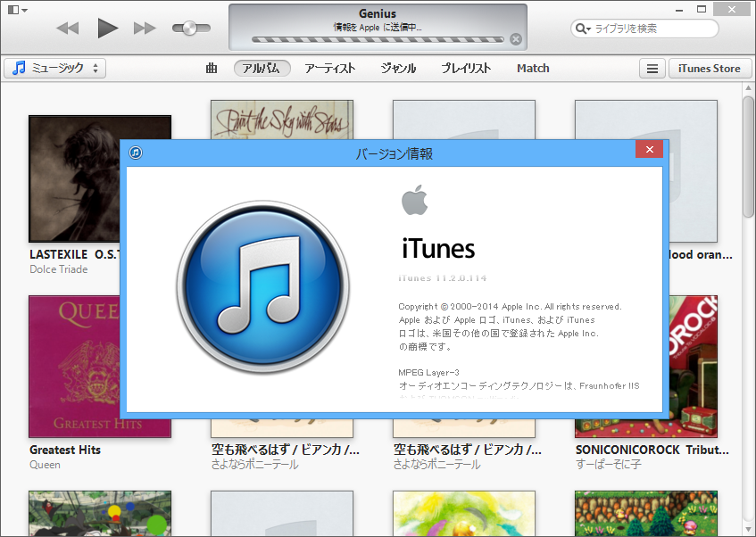This screenshot has width=756, height=537.
Task: Switch to the プレイリスト tab
Action: tap(465, 68)
